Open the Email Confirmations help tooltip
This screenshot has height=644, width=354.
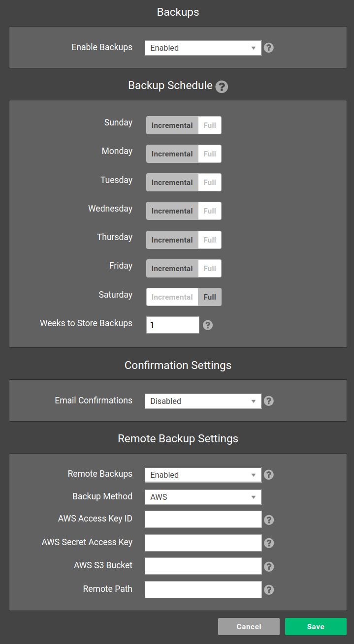268,401
